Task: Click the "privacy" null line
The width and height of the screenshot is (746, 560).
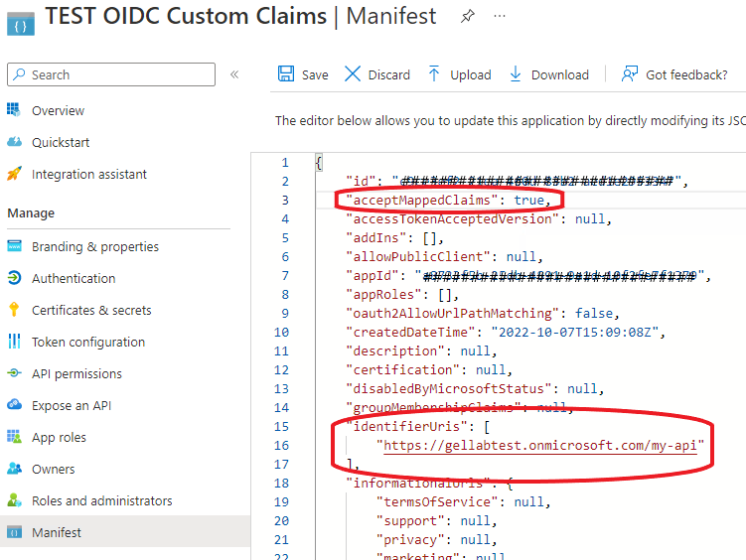Action: click(437, 540)
